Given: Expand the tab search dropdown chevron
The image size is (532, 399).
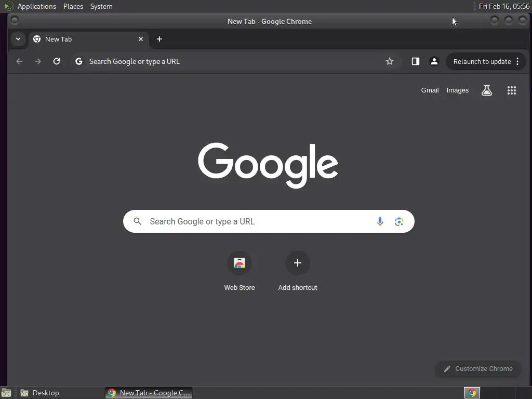Looking at the screenshot, I should pyautogui.click(x=18, y=39).
